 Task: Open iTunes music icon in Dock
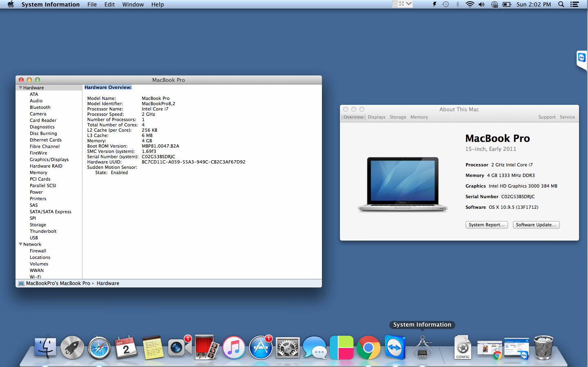pos(234,347)
